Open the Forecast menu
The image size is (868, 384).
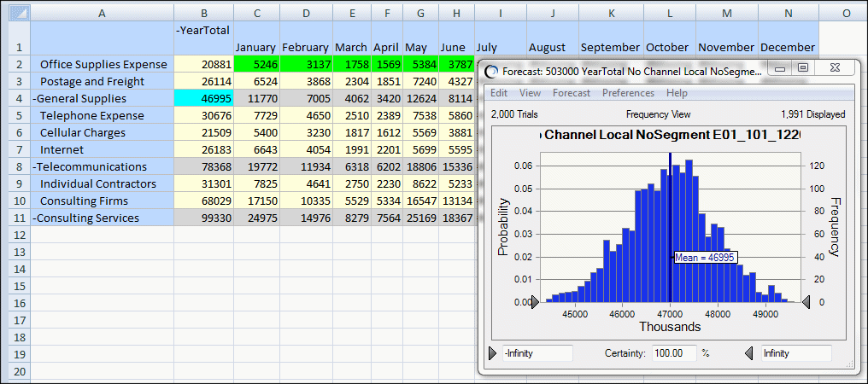click(571, 93)
